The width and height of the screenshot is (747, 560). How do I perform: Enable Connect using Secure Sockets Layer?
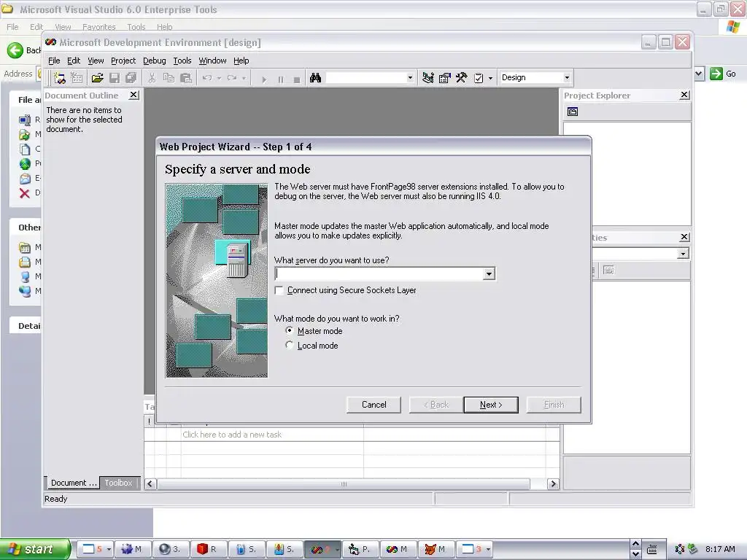pyautogui.click(x=279, y=290)
